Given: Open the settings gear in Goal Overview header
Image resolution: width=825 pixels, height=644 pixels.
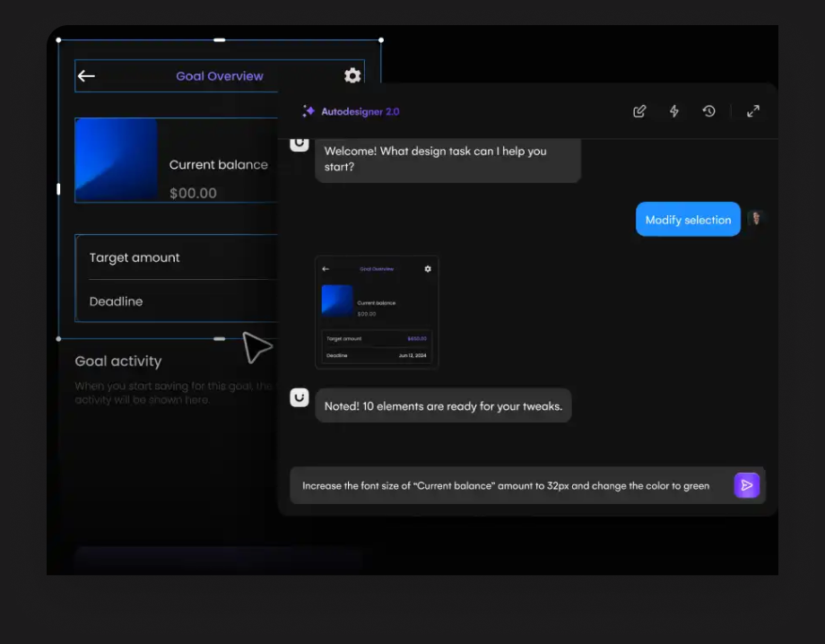Looking at the screenshot, I should [x=352, y=75].
